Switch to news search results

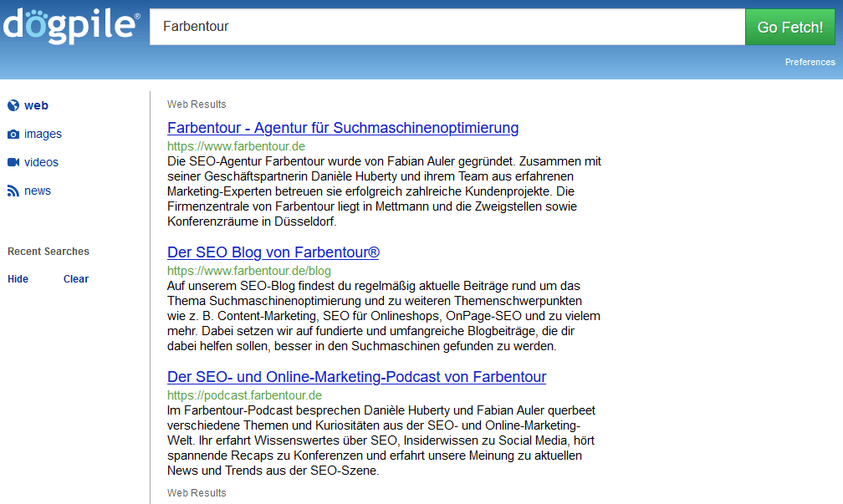pyautogui.click(x=38, y=191)
